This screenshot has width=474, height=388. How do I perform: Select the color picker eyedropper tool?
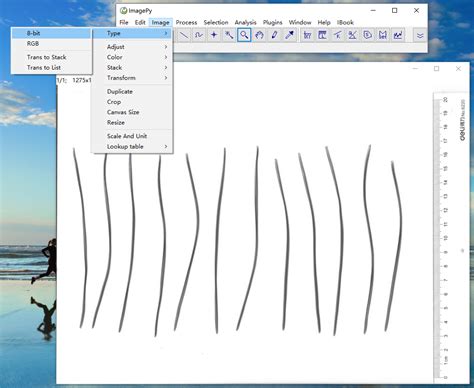290,35
